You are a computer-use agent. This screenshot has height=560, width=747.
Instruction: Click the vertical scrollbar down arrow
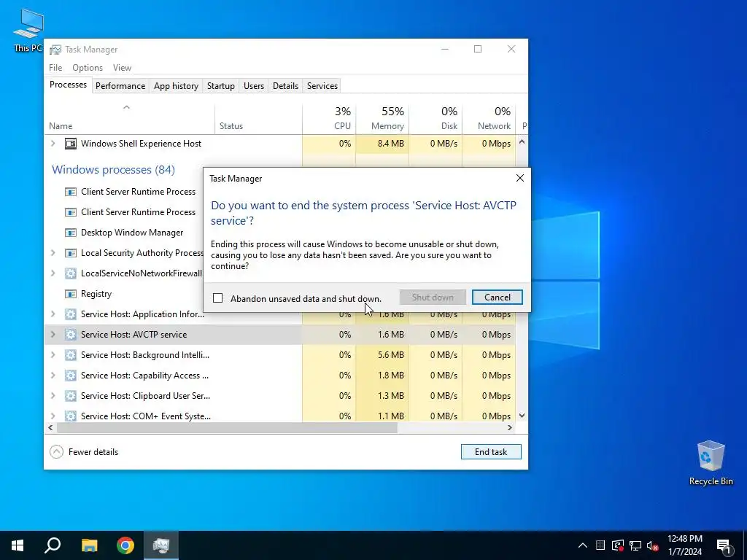click(x=522, y=416)
